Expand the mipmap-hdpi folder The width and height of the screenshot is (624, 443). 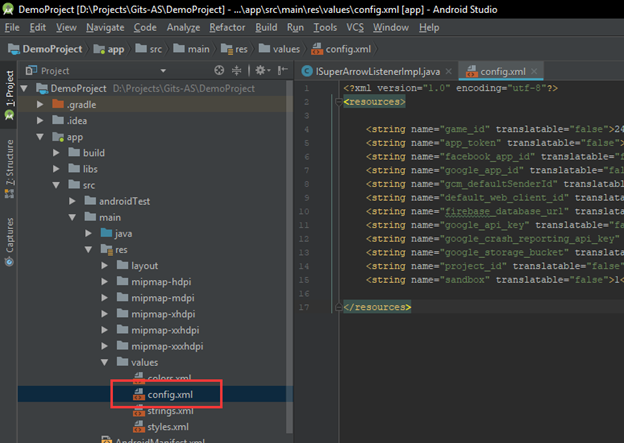coord(105,282)
